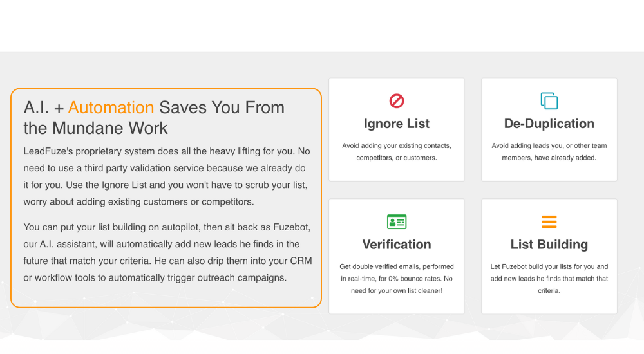Viewport: 644px width, 354px height.
Task: Click 'No need for your own list cleaner' text
Action: coord(396,290)
